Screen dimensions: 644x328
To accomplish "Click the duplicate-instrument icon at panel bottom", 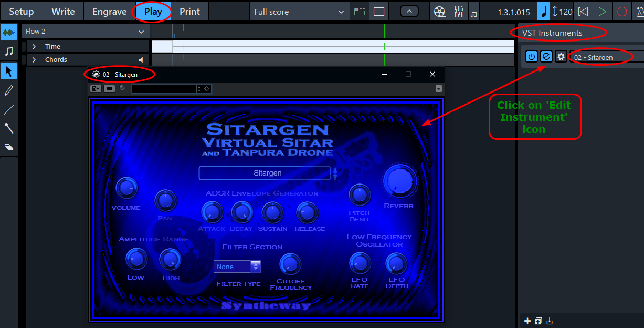I will coord(539,321).
